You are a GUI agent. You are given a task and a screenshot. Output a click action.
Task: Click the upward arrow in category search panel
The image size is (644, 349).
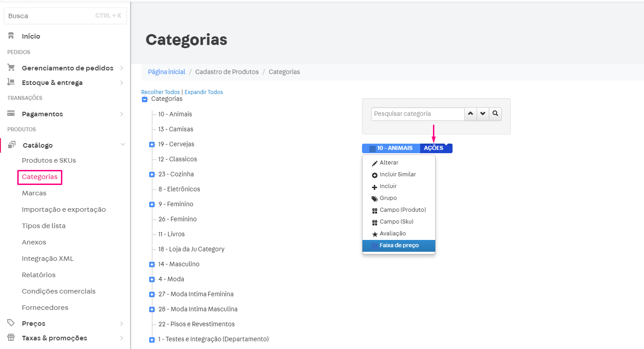(470, 114)
